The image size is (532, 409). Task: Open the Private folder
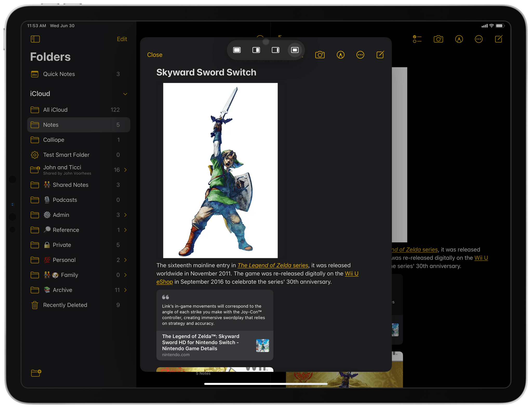tap(78, 245)
